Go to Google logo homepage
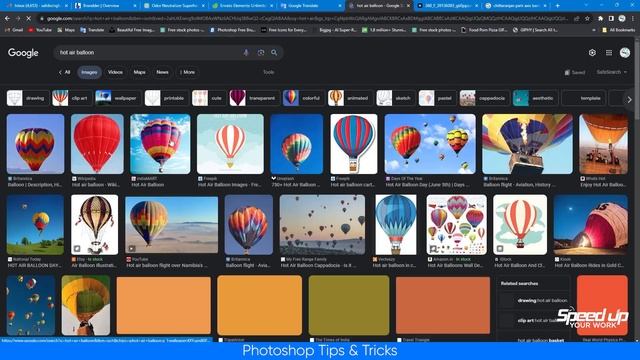Screen dimensions: 640x360 click(23, 53)
